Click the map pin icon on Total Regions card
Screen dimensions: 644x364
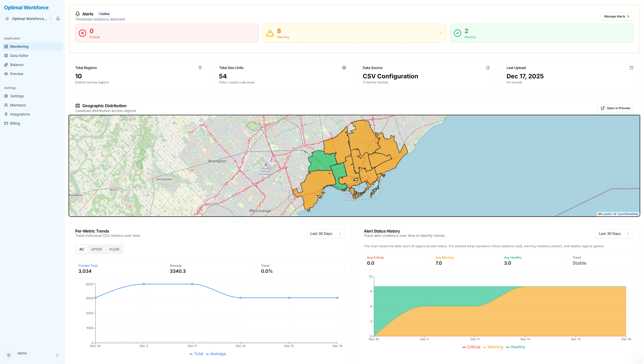200,67
